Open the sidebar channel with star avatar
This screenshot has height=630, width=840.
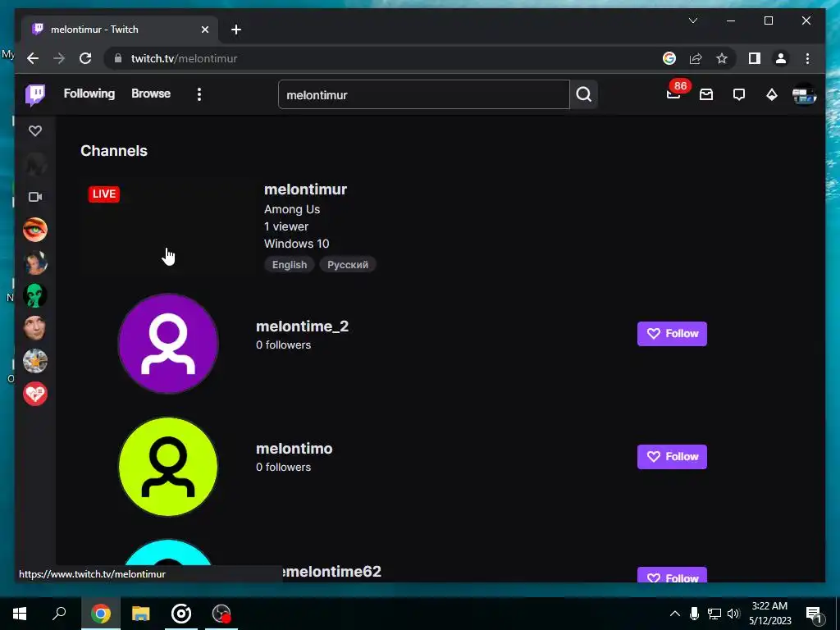(x=35, y=361)
